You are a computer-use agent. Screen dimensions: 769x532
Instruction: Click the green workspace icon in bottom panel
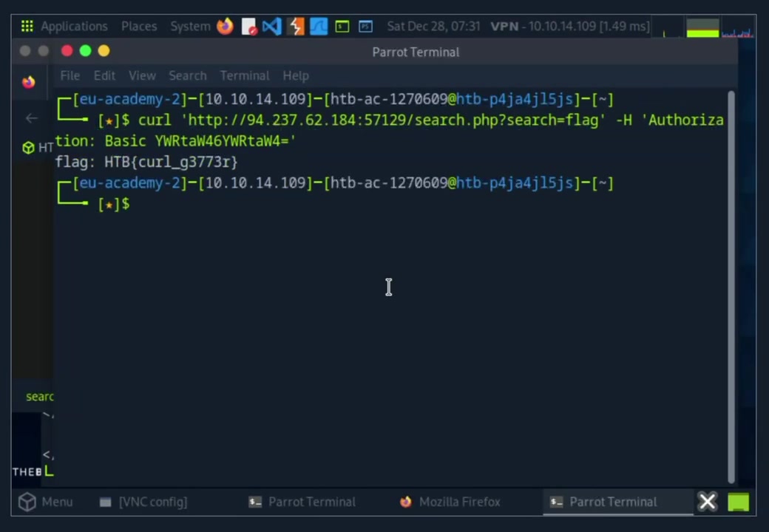[739, 502]
